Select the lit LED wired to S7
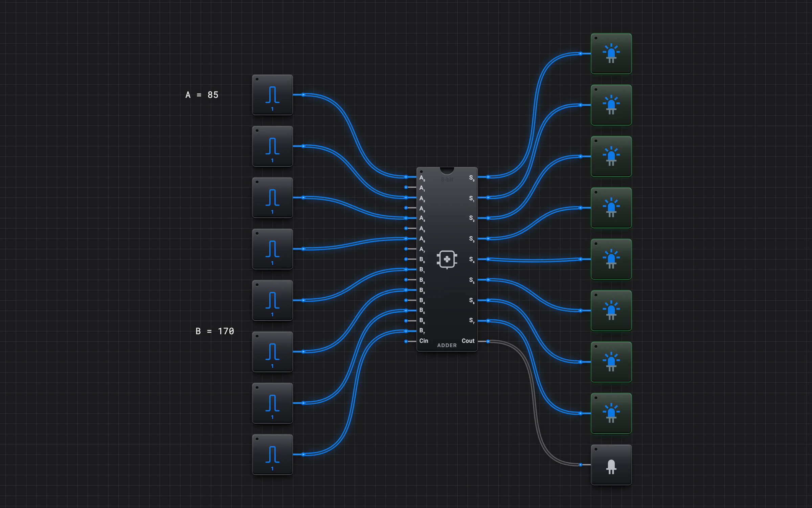 (x=611, y=413)
